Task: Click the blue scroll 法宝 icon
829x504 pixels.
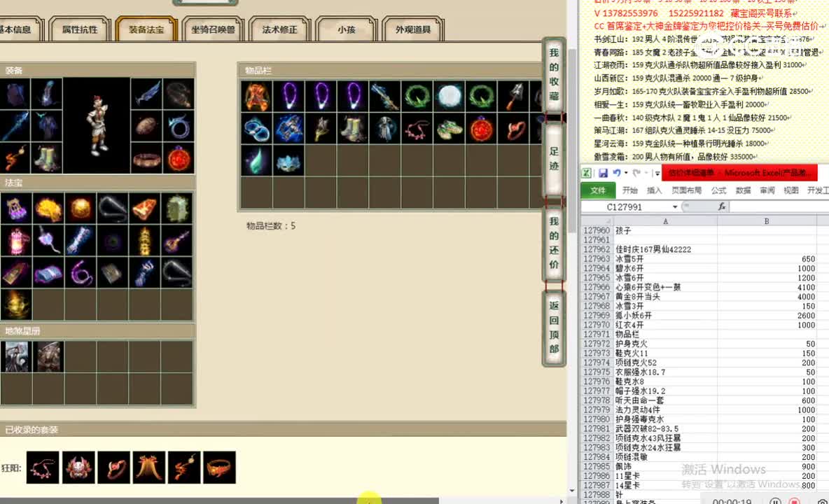Action: [48, 272]
